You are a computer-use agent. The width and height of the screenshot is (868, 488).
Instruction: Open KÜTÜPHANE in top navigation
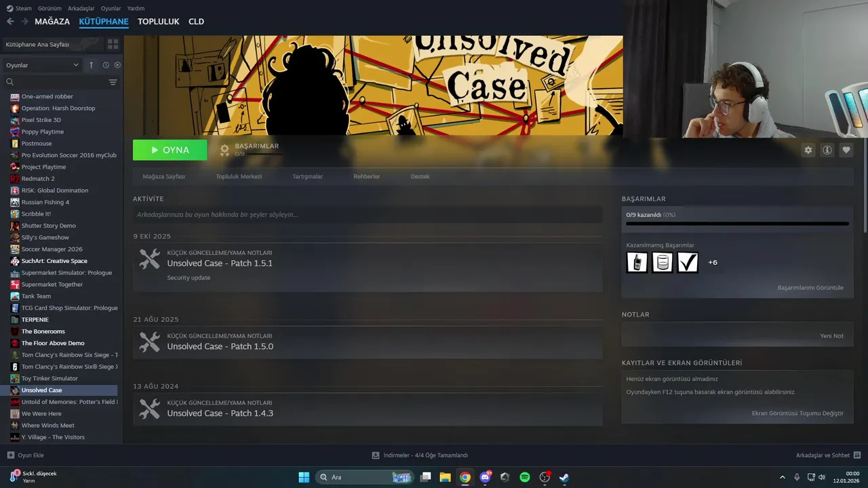tap(104, 22)
